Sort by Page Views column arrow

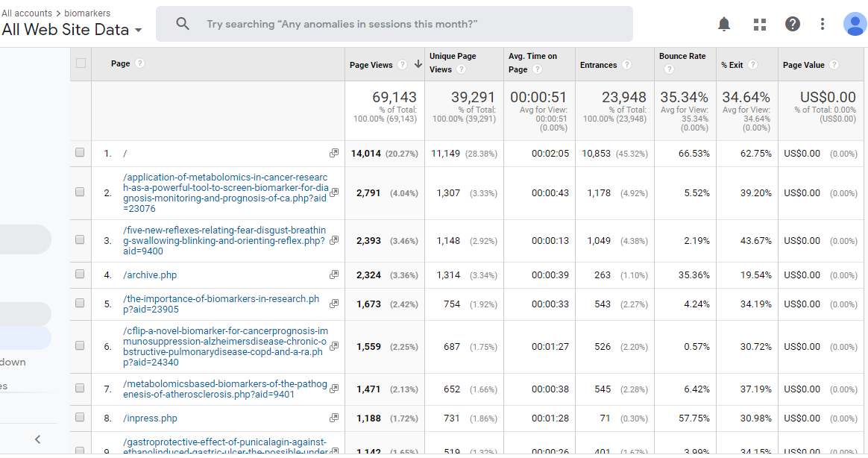pos(418,65)
